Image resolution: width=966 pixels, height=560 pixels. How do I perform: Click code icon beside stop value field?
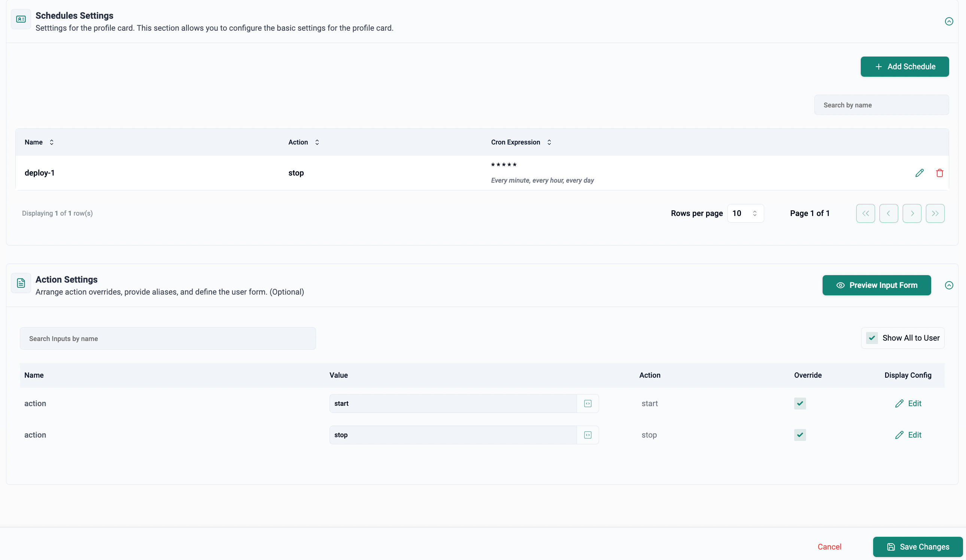tap(587, 435)
